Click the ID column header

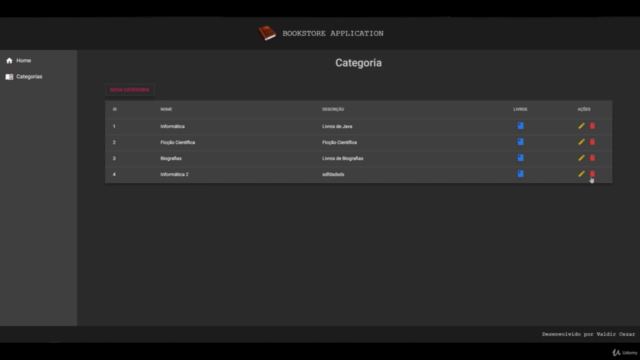tap(115, 109)
